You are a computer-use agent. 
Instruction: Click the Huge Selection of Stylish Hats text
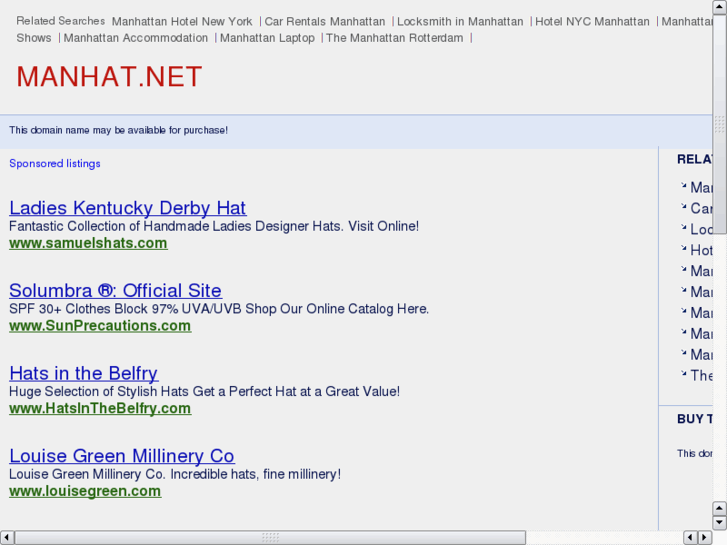coord(204,391)
